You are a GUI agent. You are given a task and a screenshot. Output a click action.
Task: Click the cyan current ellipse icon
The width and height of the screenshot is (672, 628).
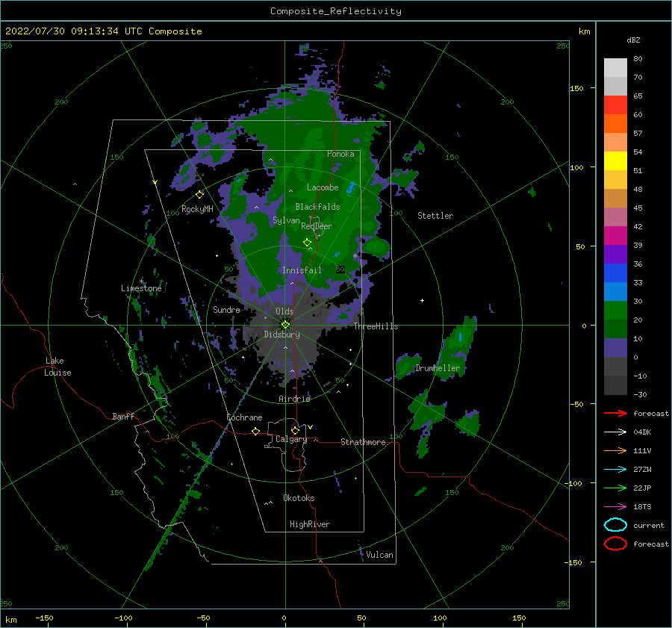point(615,525)
